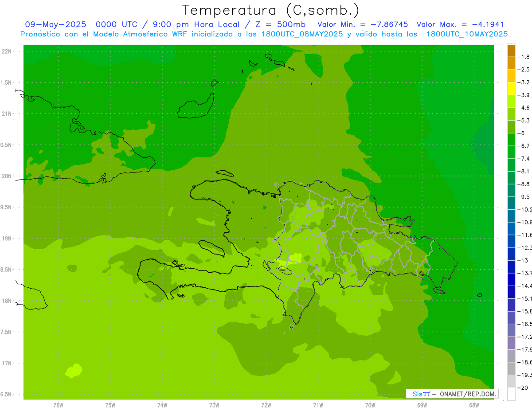Click the '-20' colorbar value
Viewport: 532px width, 411px height.
point(523,388)
